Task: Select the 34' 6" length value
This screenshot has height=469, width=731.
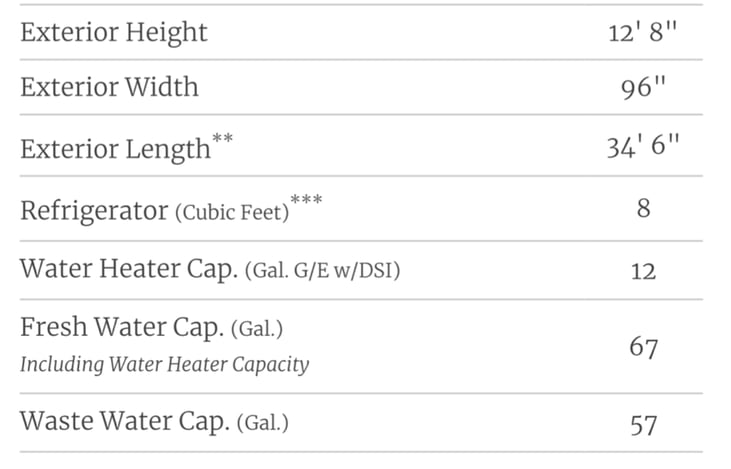Action: 642,148
